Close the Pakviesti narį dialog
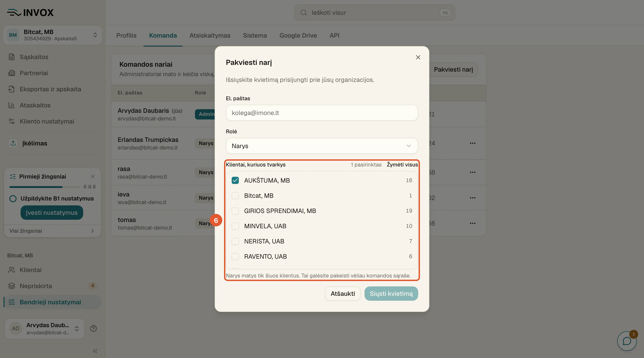The height and width of the screenshot is (358, 644). (x=418, y=57)
